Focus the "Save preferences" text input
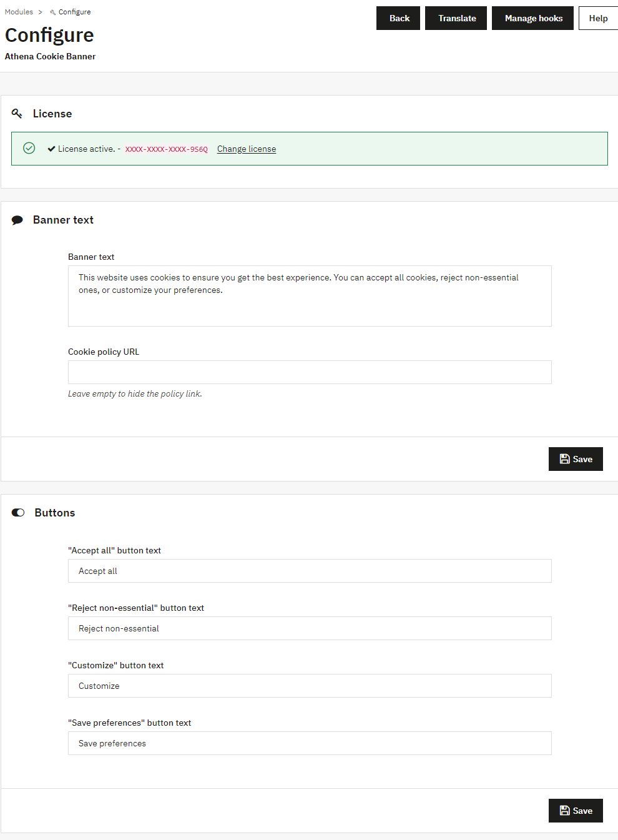 pyautogui.click(x=310, y=743)
